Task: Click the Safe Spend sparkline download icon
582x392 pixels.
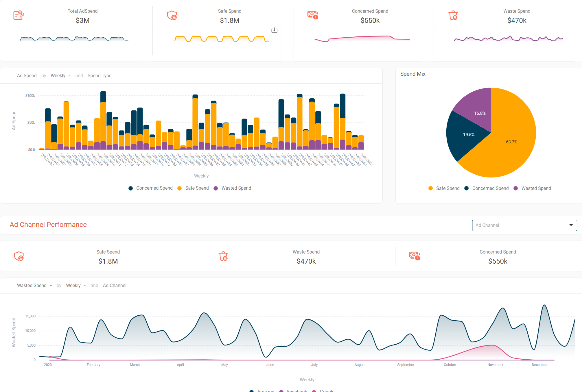Action: pyautogui.click(x=274, y=30)
